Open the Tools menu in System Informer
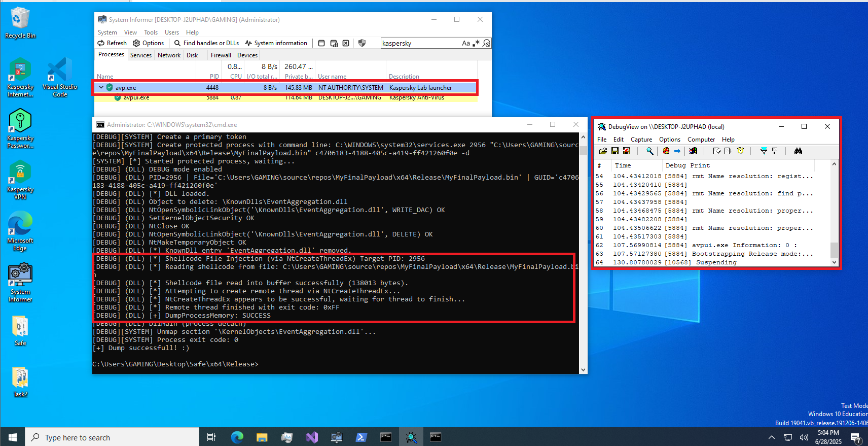The height and width of the screenshot is (446, 868). click(151, 32)
